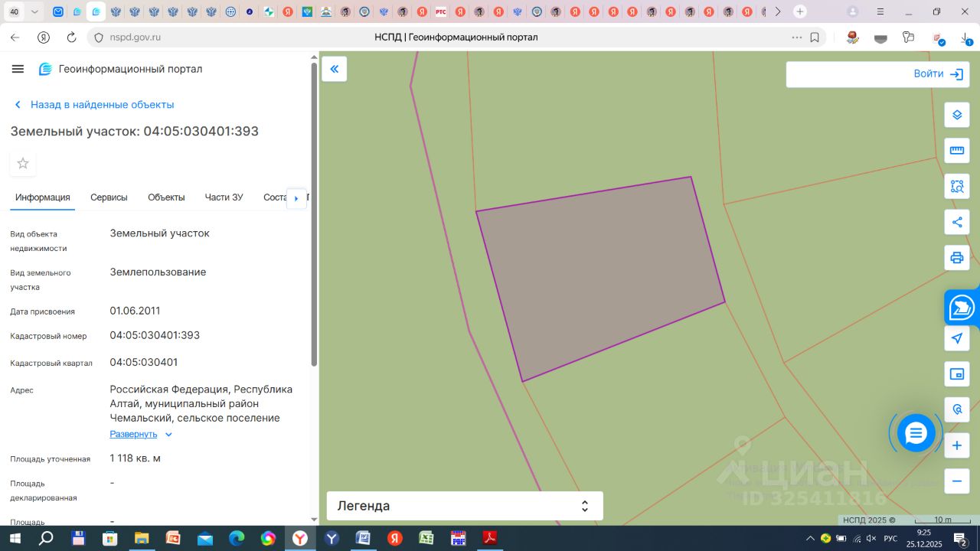Open Windows Start menu
Viewport: 980px width, 551px height.
pos(15,538)
